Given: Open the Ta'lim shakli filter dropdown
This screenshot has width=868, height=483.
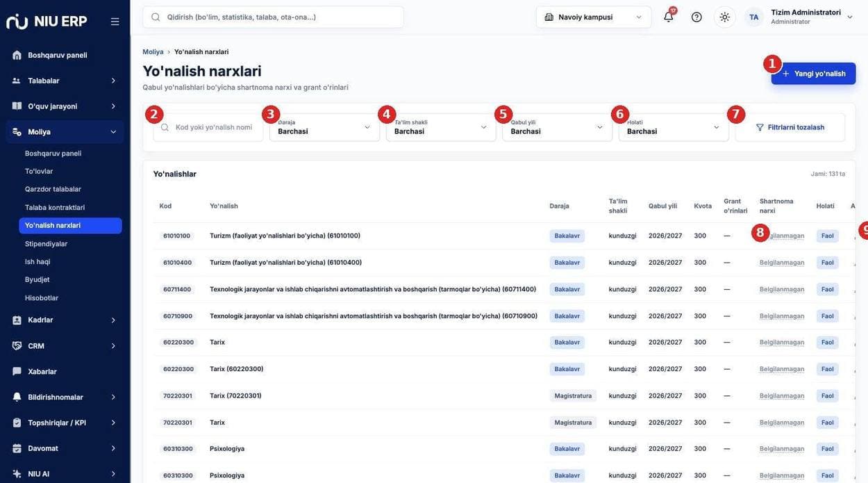Looking at the screenshot, I should click(x=441, y=127).
